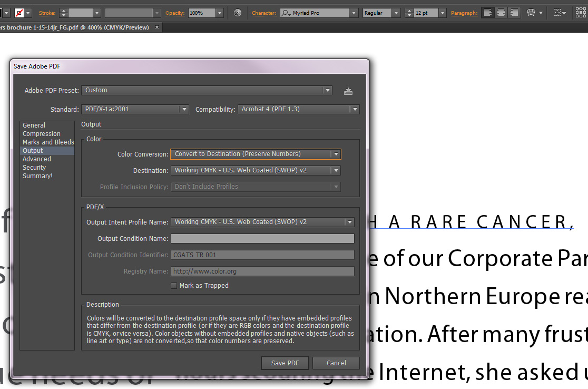Open the recolor artwork globe icon
Viewport: 588px width, 389px height.
coord(238,13)
